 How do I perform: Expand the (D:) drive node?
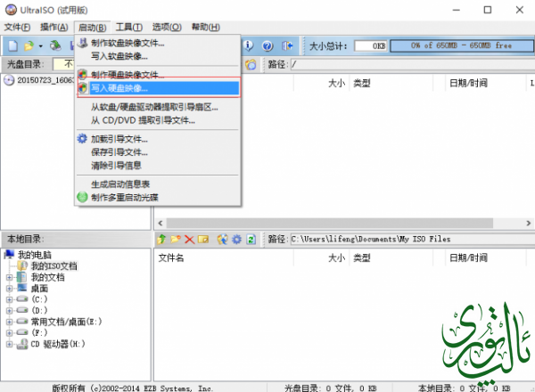pos(10,311)
